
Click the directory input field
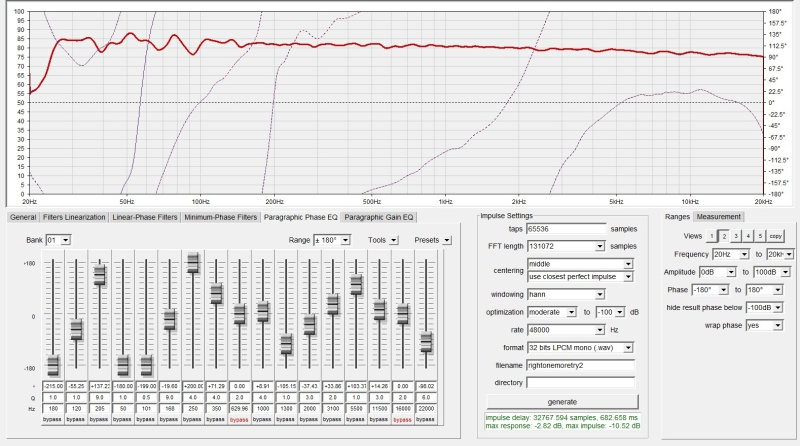pyautogui.click(x=580, y=382)
